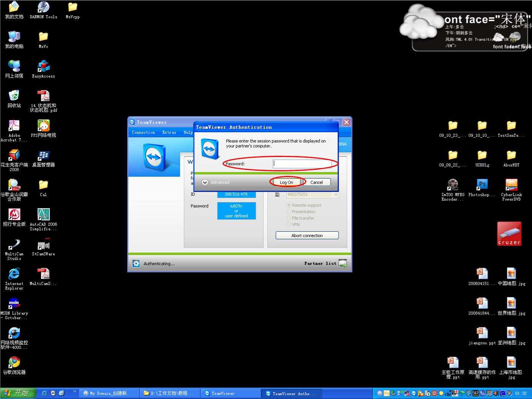Screen dimensions: 532x399
Task: Click the Log On button
Action: (x=286, y=182)
